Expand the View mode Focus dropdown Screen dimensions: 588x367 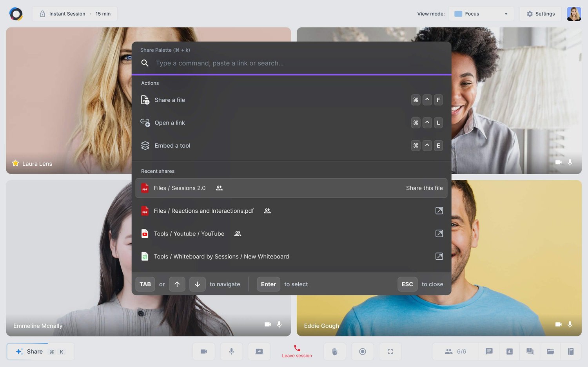tap(481, 14)
